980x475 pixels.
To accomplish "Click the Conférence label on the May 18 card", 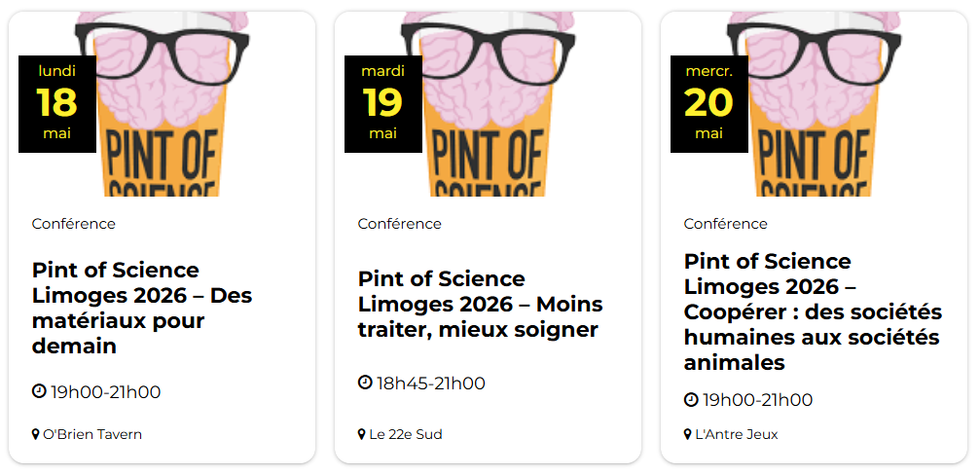I will pyautogui.click(x=73, y=224).
